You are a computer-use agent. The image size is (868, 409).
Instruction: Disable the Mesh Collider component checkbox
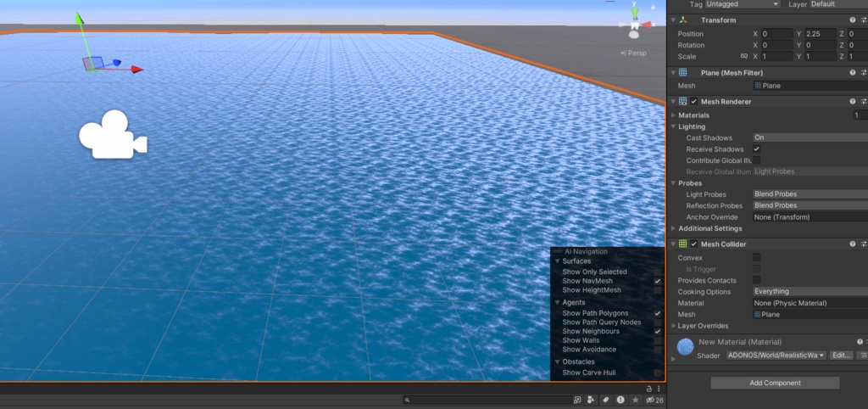(693, 244)
